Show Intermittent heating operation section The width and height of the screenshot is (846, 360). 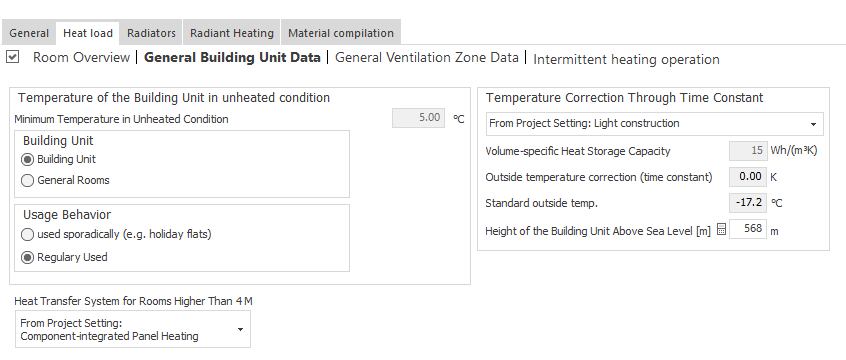coord(626,59)
